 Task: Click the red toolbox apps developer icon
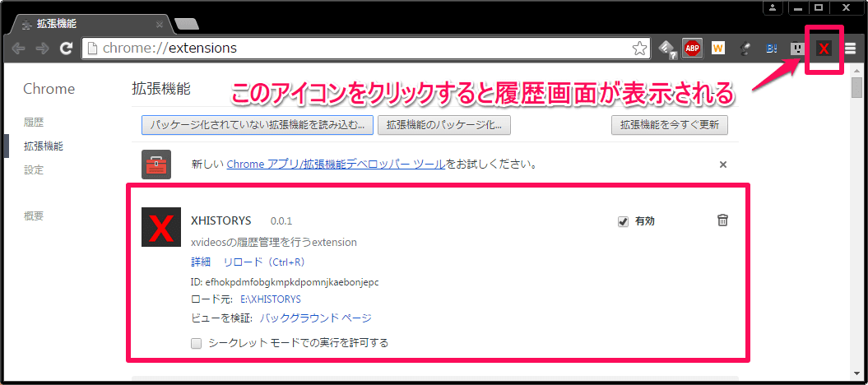pyautogui.click(x=156, y=165)
